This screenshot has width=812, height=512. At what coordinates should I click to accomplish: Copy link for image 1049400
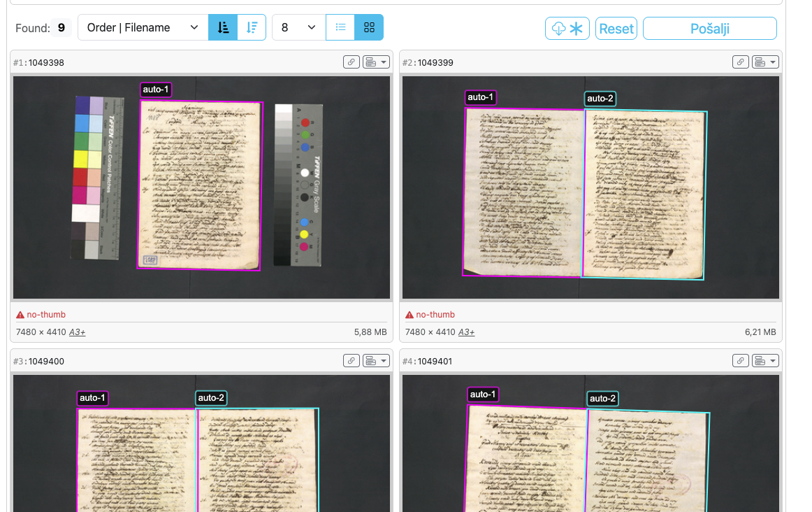coord(351,361)
